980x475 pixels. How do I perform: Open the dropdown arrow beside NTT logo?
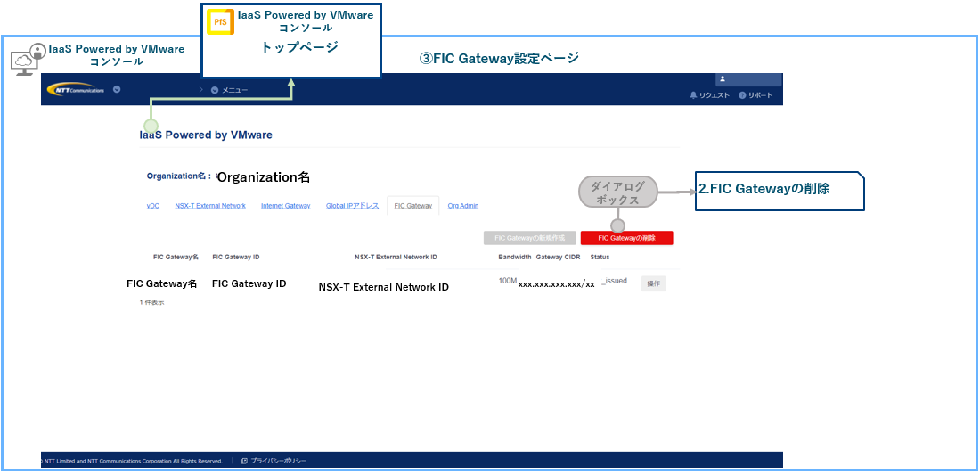pyautogui.click(x=117, y=89)
